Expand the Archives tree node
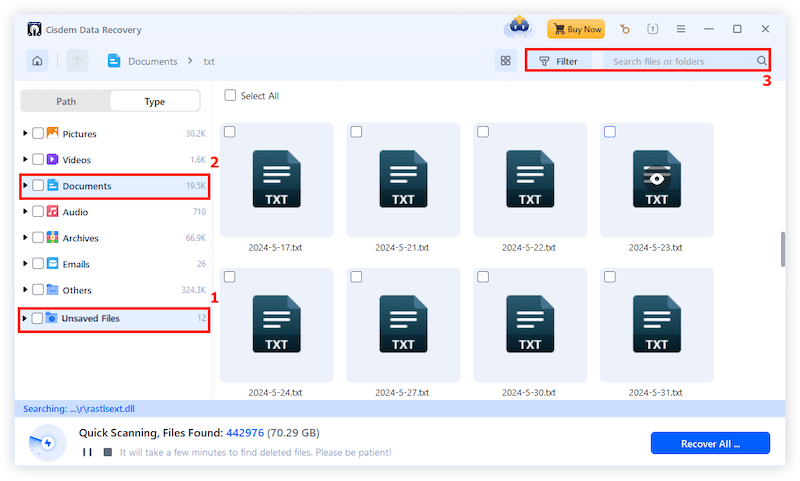Screen dimensions: 800x481 [x=24, y=237]
